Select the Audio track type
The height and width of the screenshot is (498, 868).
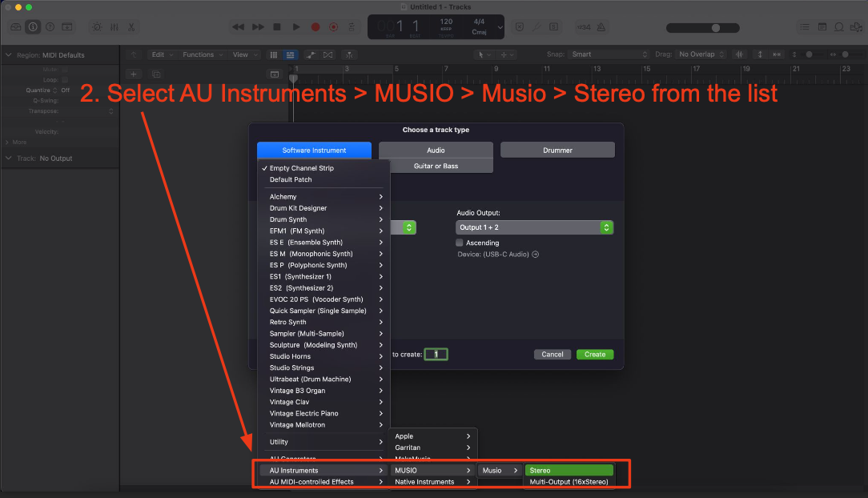[436, 150]
